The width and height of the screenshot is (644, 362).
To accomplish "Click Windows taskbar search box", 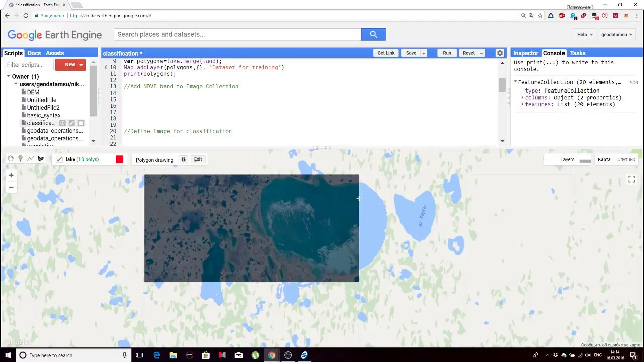I will click(x=73, y=355).
